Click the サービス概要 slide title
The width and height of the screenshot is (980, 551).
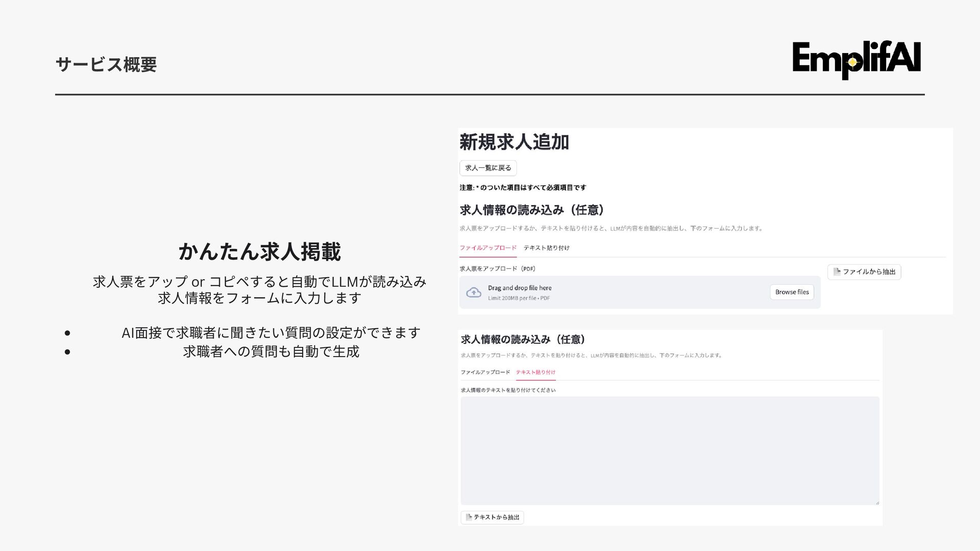[106, 65]
